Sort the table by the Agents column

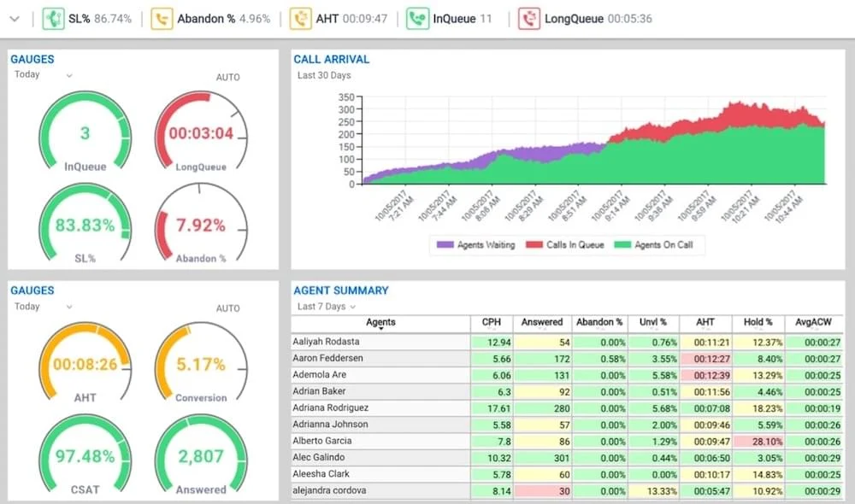[380, 323]
